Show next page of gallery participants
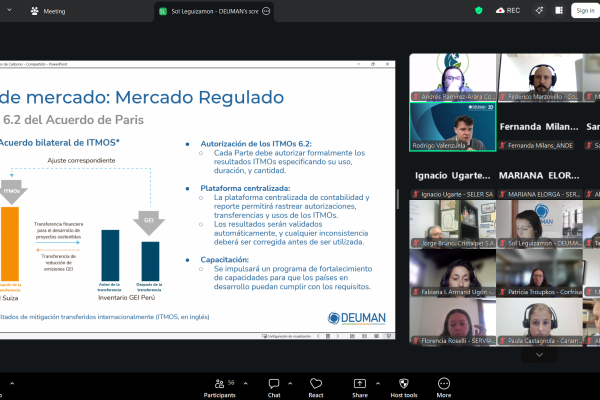This screenshot has height=400, width=600. 539,355
